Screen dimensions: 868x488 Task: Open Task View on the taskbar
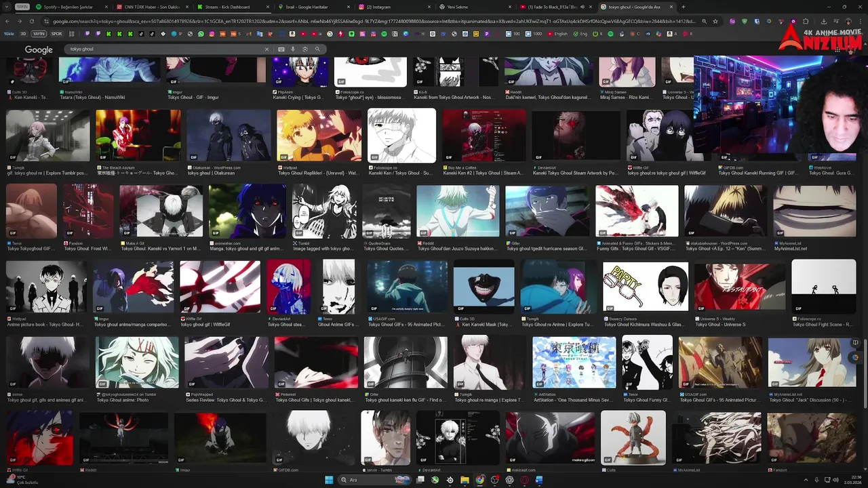tap(420, 480)
